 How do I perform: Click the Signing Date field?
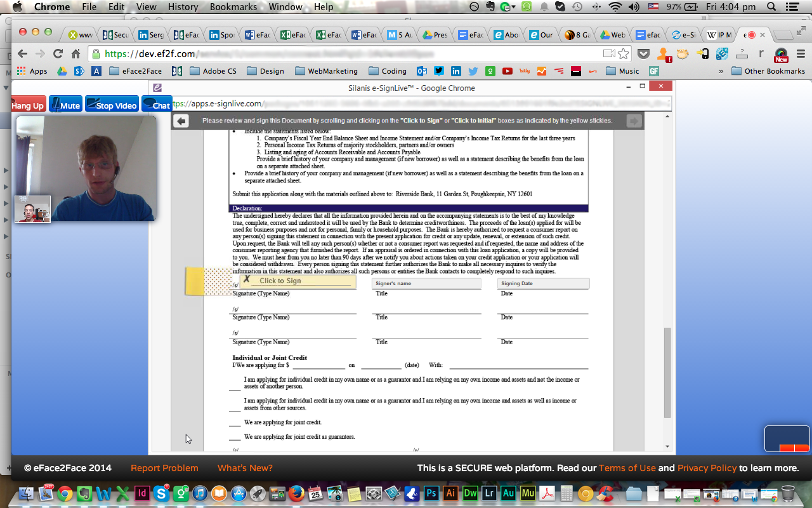click(543, 283)
